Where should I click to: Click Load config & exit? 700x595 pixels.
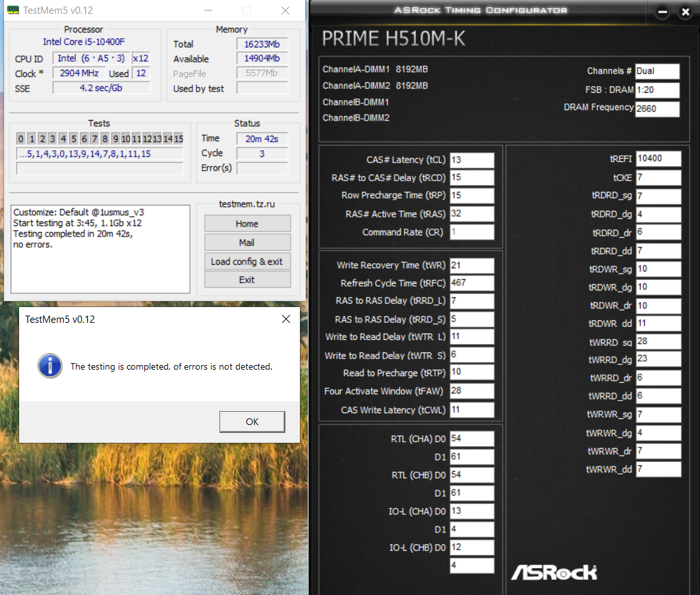coord(247,261)
